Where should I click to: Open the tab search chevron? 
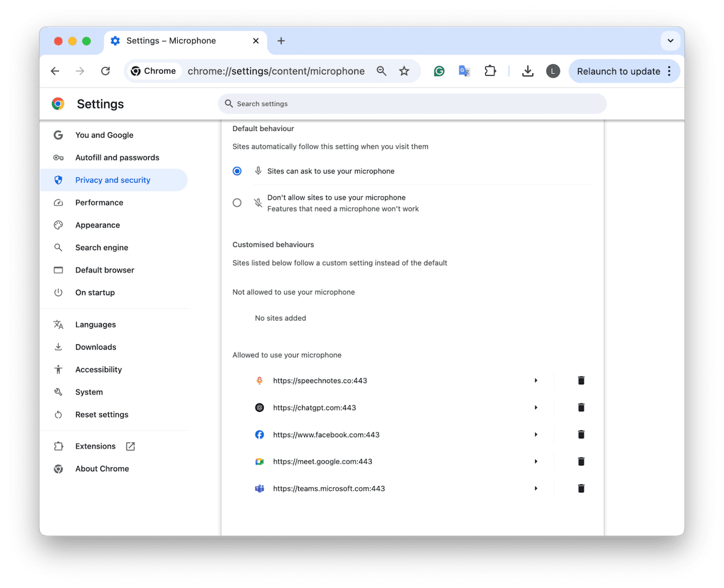pos(671,41)
